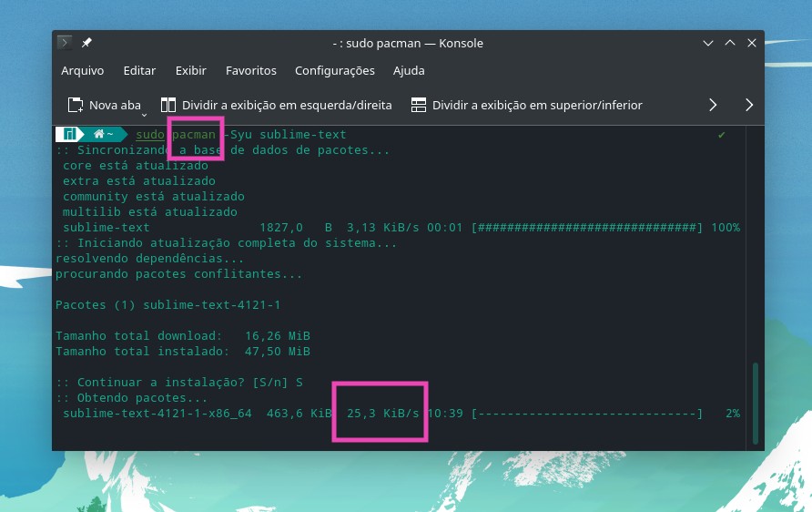Click the green checkmark status in prompt
This screenshot has height=512, width=812.
721,135
